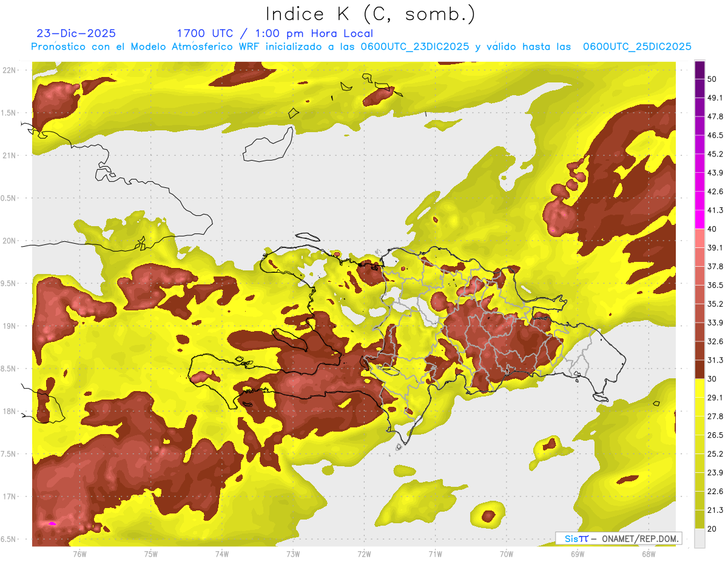
Task: Click the '27.8' value on the color scale
Action: (715, 416)
